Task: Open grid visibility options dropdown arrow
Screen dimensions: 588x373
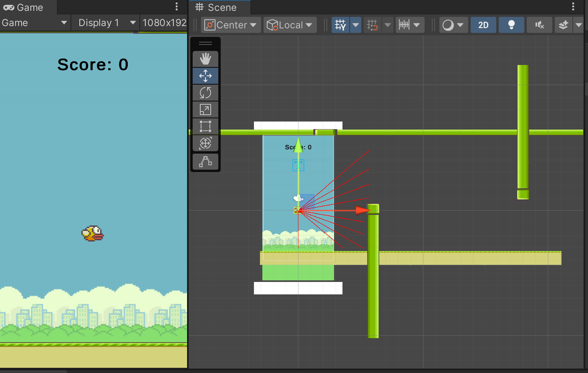Action: coord(356,25)
